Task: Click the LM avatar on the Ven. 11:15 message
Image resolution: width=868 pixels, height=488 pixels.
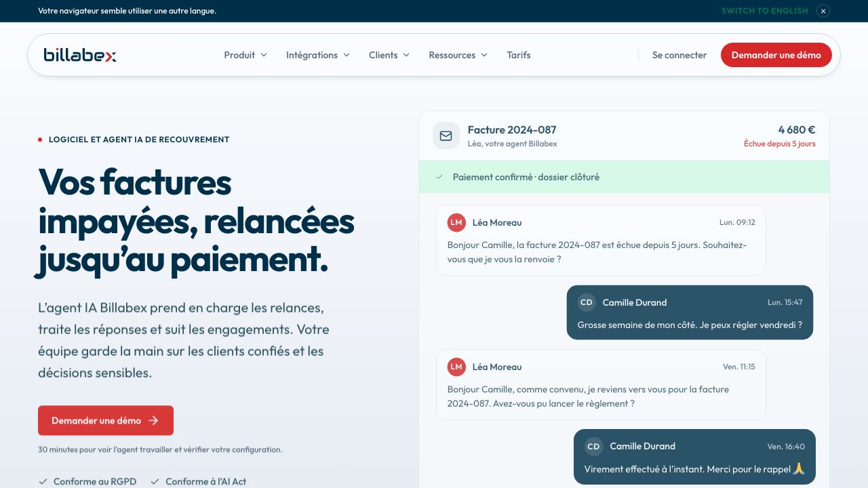Action: (x=456, y=367)
